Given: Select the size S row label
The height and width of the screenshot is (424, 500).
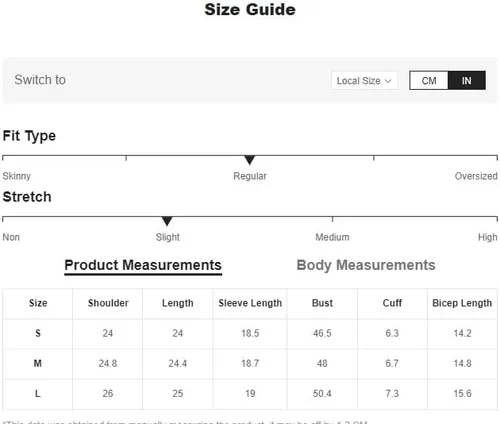Looking at the screenshot, I should [38, 333].
